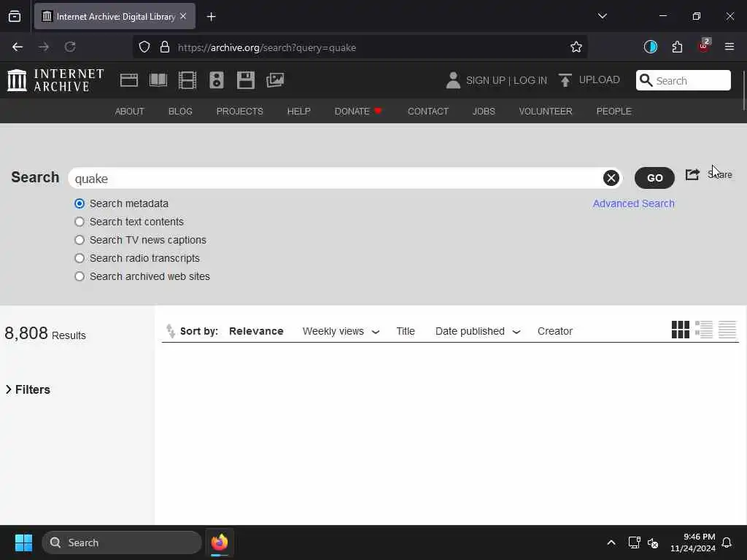Sort results by Creator
Viewport: 747px width, 560px height.
(x=555, y=331)
